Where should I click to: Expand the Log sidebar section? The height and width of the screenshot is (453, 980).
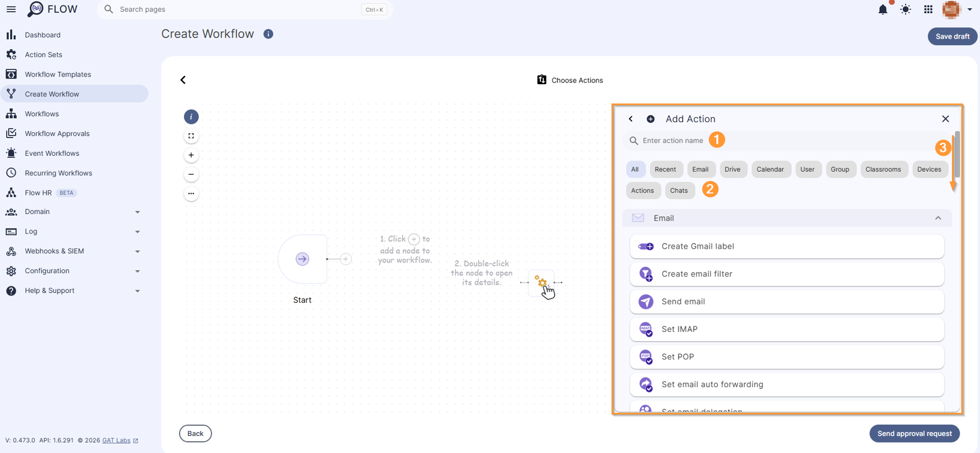point(74,232)
